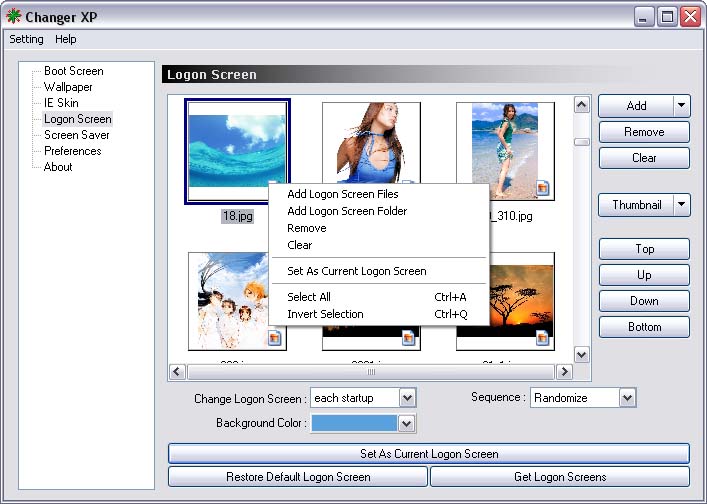
Task: Click horizontal scroll left arrow
Action: click(177, 371)
